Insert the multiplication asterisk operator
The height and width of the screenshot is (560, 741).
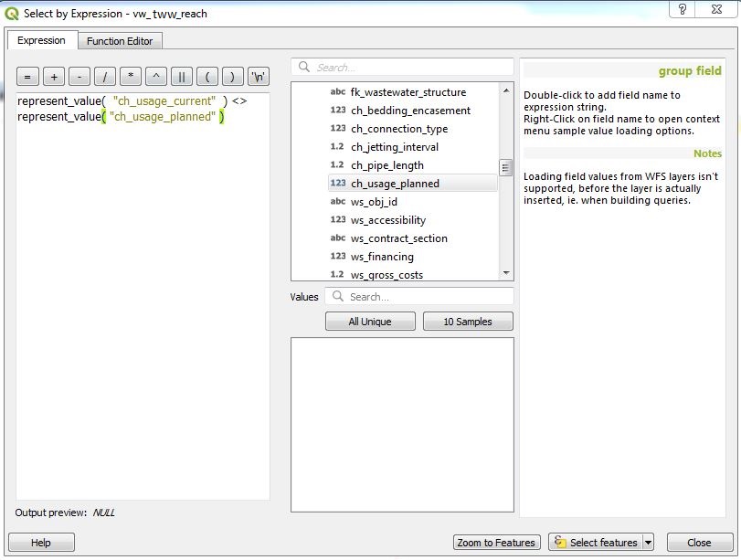click(x=131, y=77)
